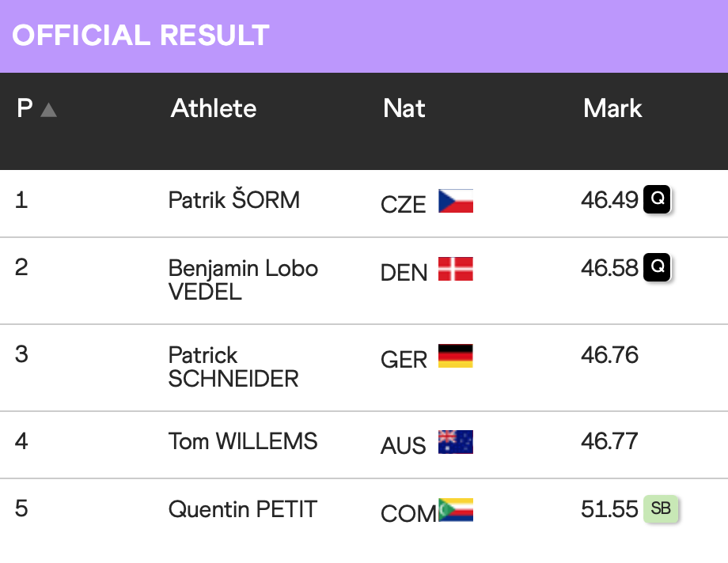Open athlete Patrik ŠORM
Image resolution: width=728 pixels, height=563 pixels.
[x=234, y=200]
